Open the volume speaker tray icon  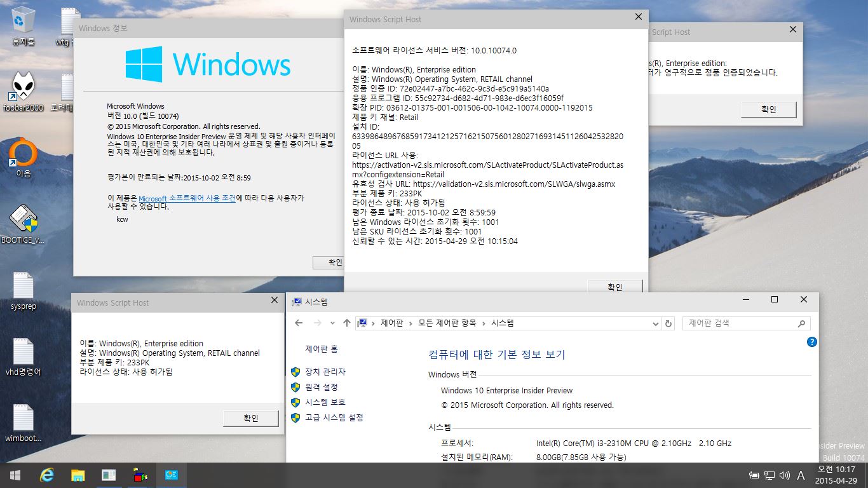[x=785, y=475]
